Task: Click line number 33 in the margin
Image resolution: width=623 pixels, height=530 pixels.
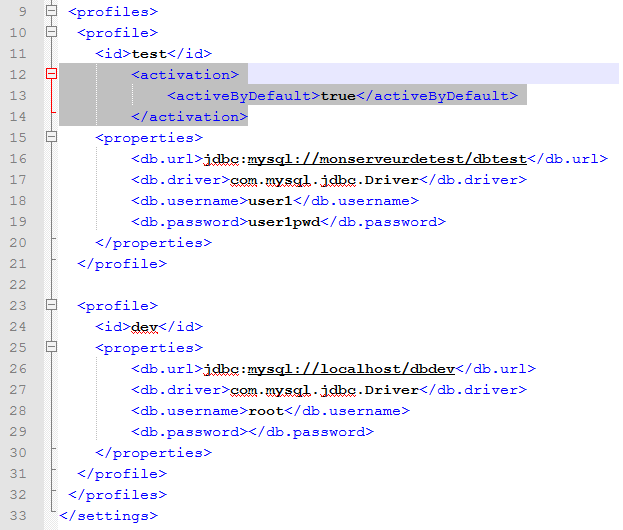Action: coord(18,516)
